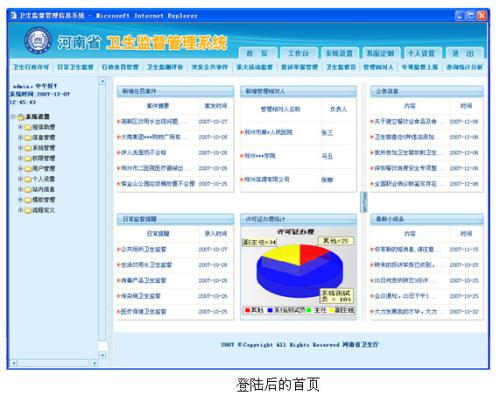Open the 日常卫生监督 menu
This screenshot has width=500, height=396.
coord(75,67)
